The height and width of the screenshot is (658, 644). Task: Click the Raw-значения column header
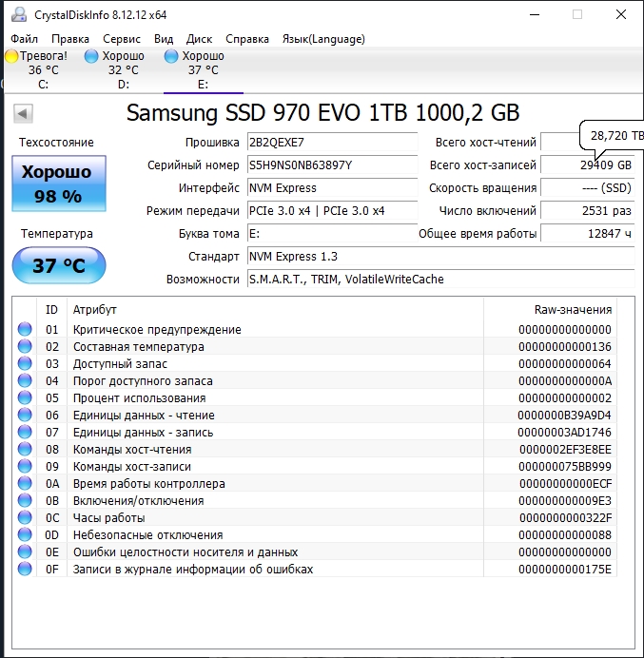pyautogui.click(x=551, y=310)
